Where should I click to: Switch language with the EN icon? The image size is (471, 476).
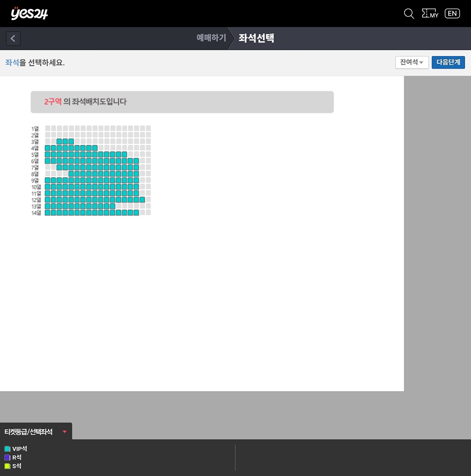pyautogui.click(x=452, y=14)
